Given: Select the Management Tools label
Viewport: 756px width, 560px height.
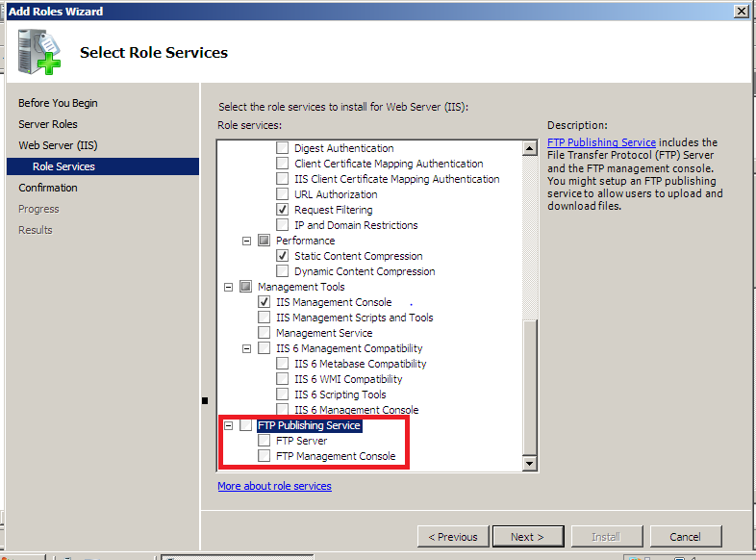Looking at the screenshot, I should point(301,287).
